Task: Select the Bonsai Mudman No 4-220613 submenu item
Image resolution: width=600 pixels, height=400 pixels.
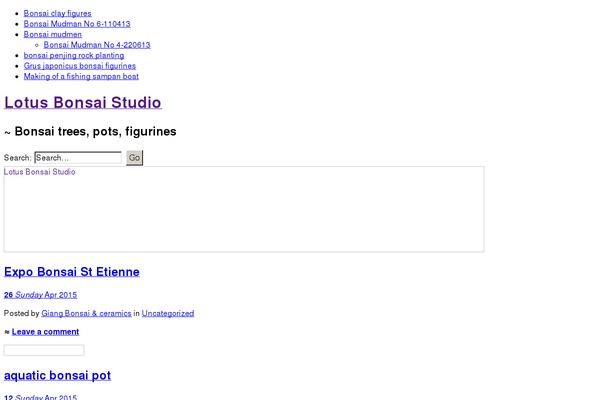Action: click(97, 45)
